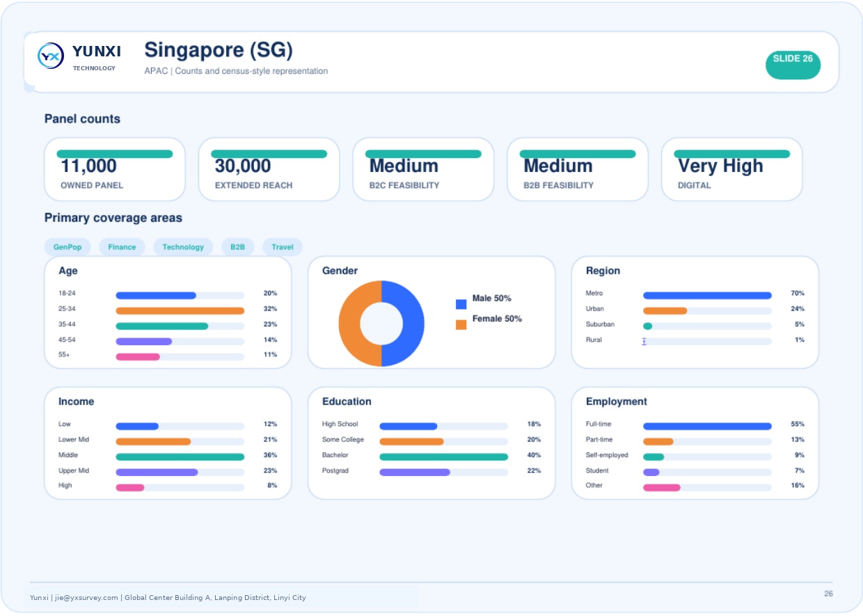The height and width of the screenshot is (616, 863).
Task: Click the page number 26 in footer
Action: 828,594
